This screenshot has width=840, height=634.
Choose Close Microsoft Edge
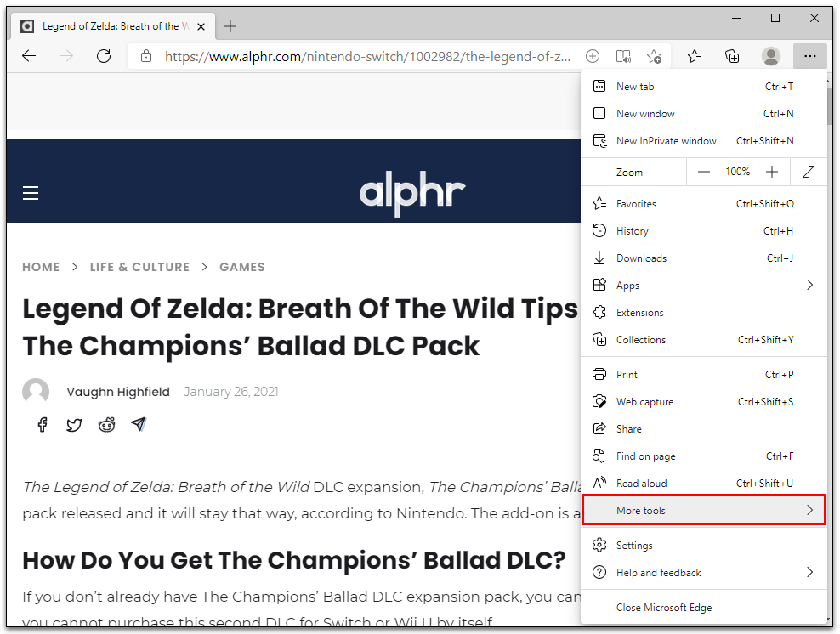tap(704, 607)
